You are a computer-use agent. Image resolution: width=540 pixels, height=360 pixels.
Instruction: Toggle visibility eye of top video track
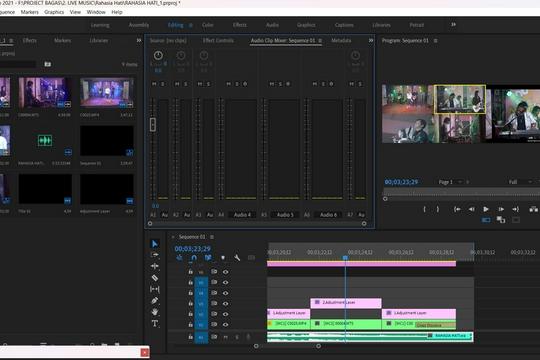(x=226, y=272)
